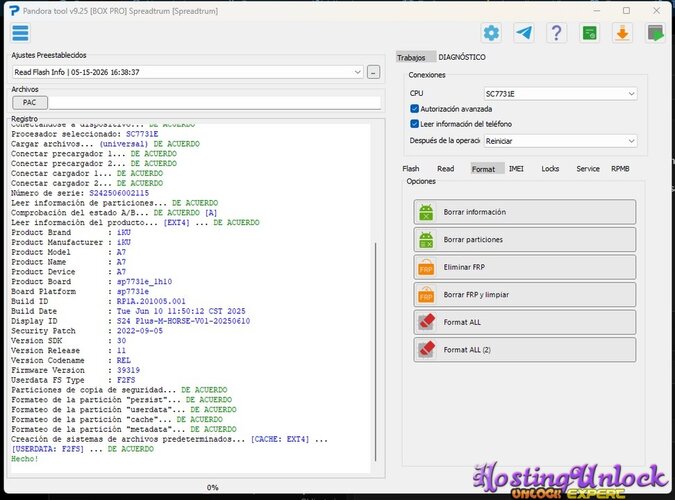Click Display ID S24 Plus-M-HORSE value
The width and height of the screenshot is (675, 500).
pyautogui.click(x=183, y=321)
